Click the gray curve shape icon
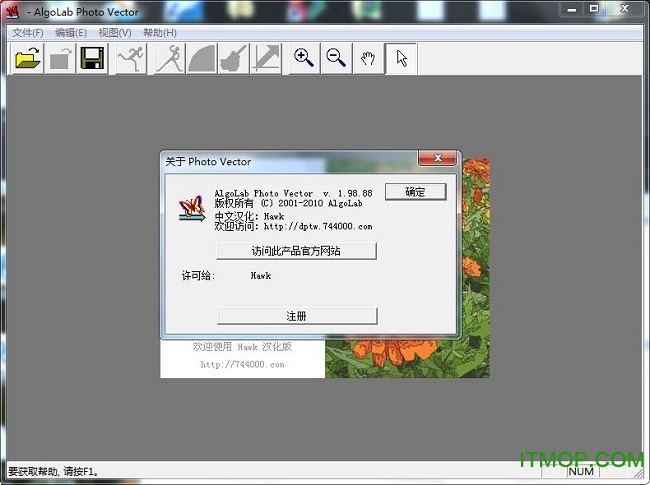Image resolution: width=650 pixels, height=485 pixels. [202, 58]
